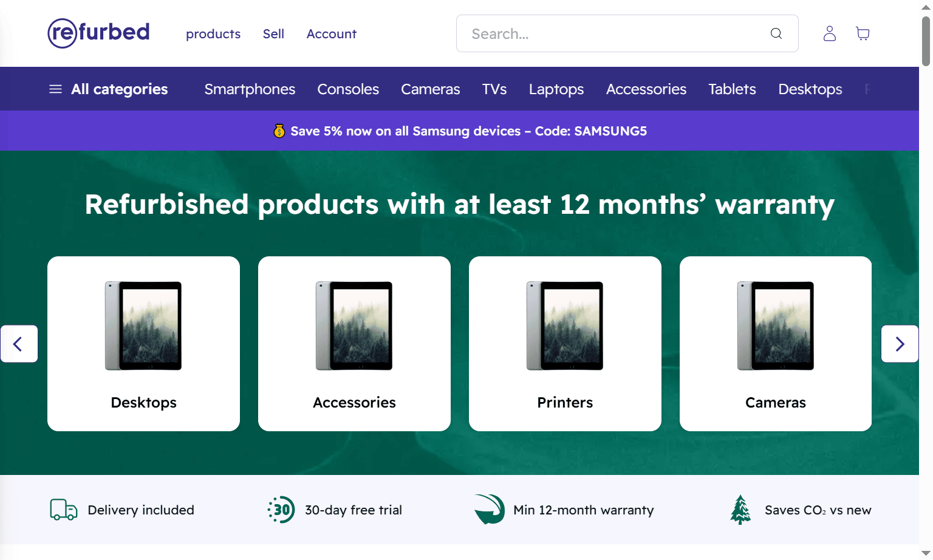Open the products link in header

pos(213,34)
